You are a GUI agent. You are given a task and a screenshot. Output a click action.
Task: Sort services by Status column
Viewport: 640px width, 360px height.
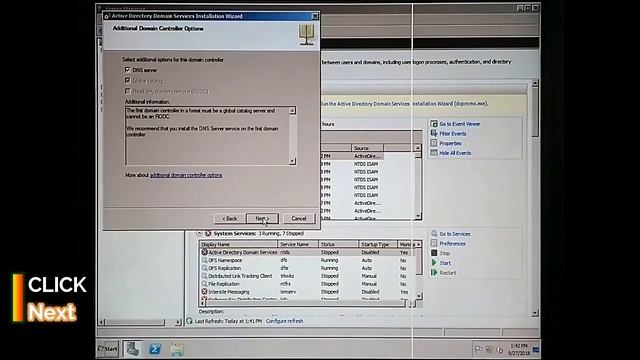339,244
